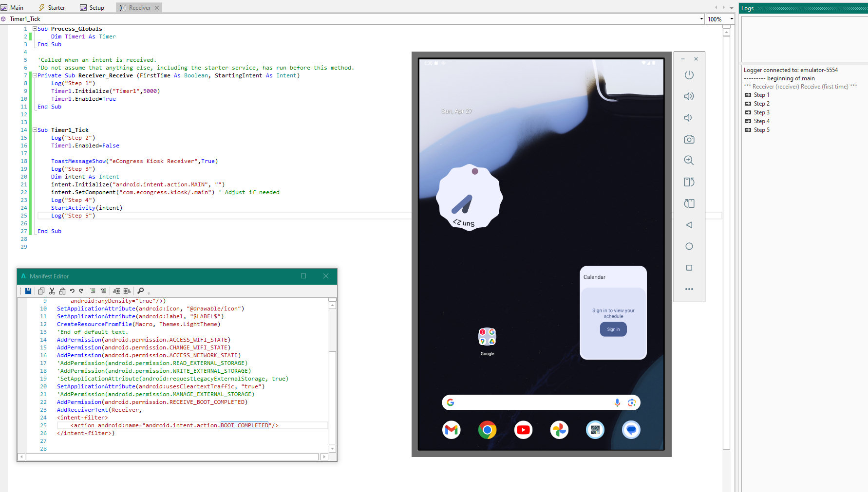Screen dimensions: 868x492
Task: Click the Manifest Editor horizontal scrollbar
Action: 172,456
